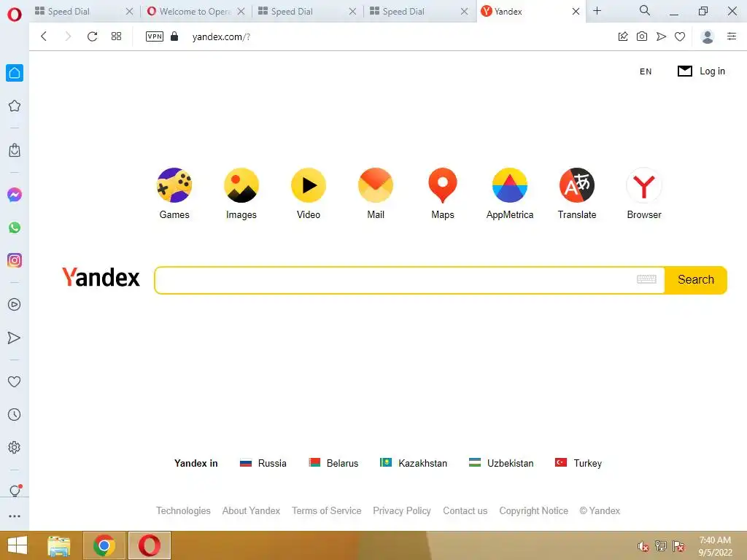Open File Explorer from the taskbar
Screen dimensions: 747x560
58,545
